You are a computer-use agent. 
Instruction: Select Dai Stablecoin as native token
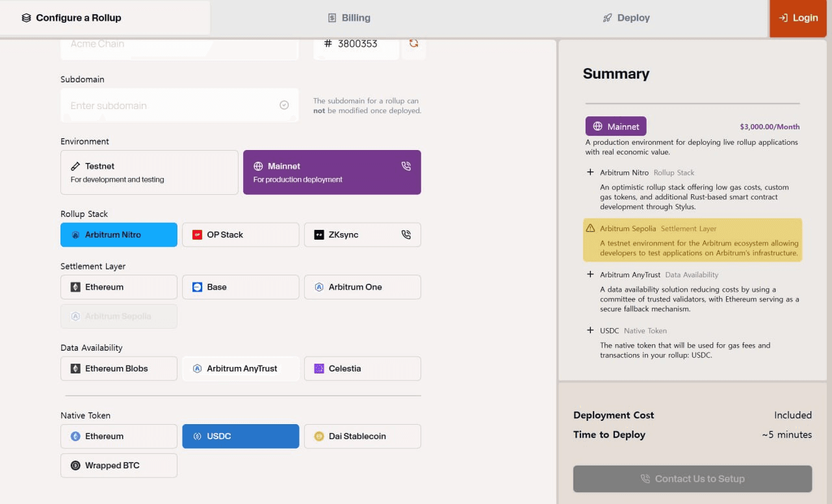coord(363,436)
